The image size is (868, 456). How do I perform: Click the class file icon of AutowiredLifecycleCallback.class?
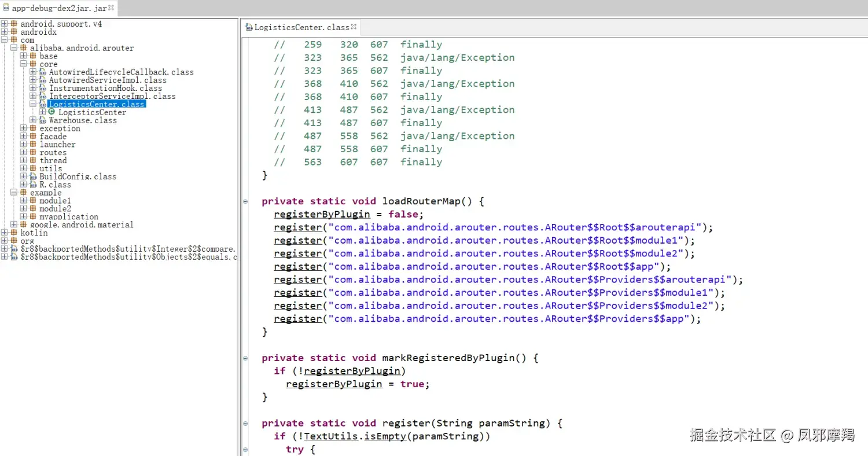[x=43, y=72]
